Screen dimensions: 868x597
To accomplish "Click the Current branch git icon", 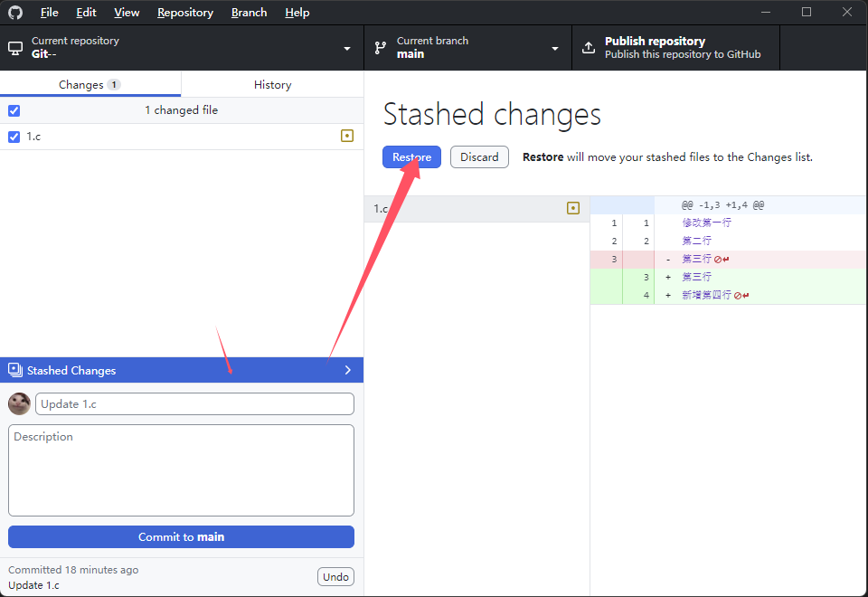I will [x=381, y=48].
